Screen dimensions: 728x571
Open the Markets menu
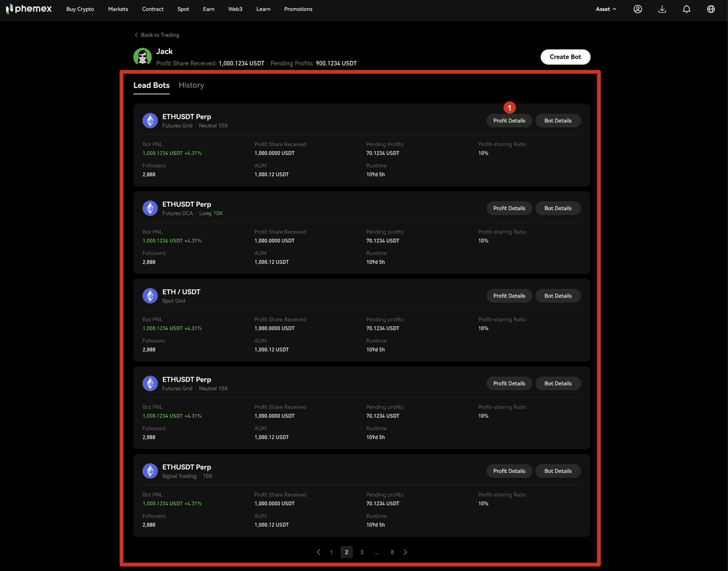(x=118, y=9)
